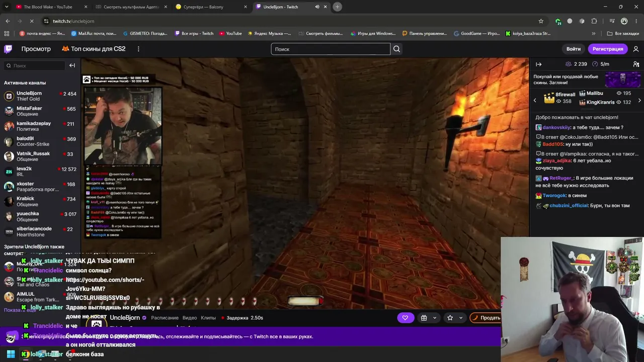Click the follow heart button
Viewport: 644px width, 362px height.
405,318
